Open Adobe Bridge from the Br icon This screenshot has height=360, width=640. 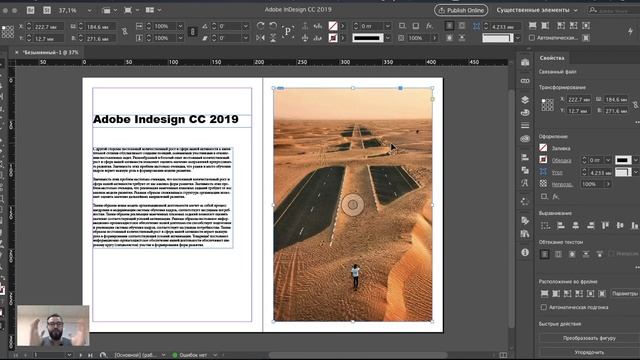pyautogui.click(x=31, y=10)
